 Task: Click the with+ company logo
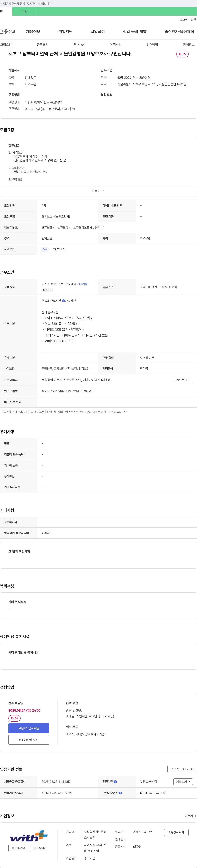[29, 836]
